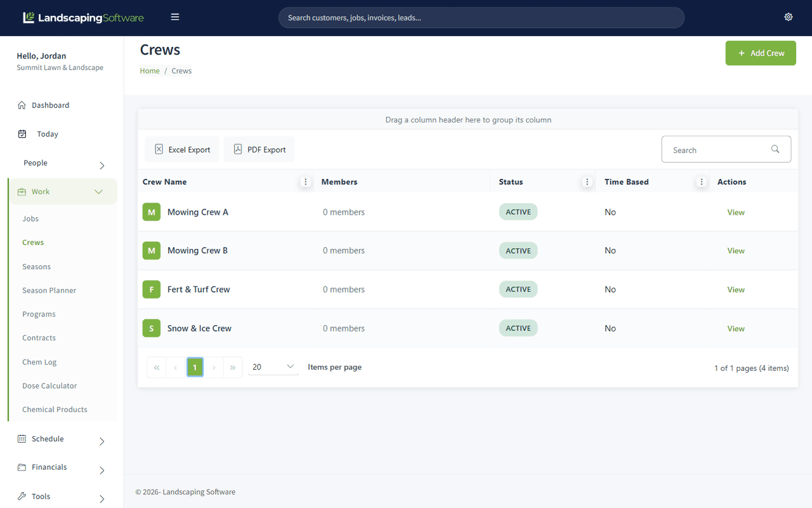Click the Add Crew button

coord(761,53)
